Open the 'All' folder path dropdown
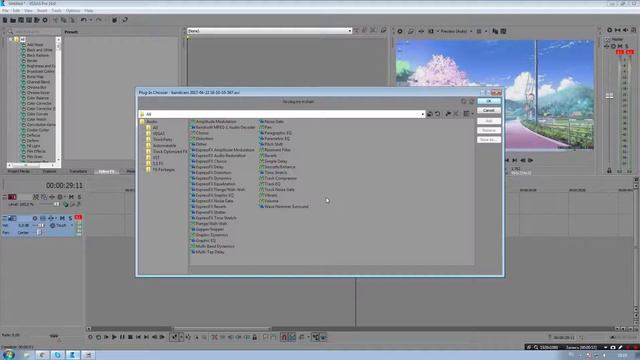The height and width of the screenshot is (360, 640). coord(422,114)
